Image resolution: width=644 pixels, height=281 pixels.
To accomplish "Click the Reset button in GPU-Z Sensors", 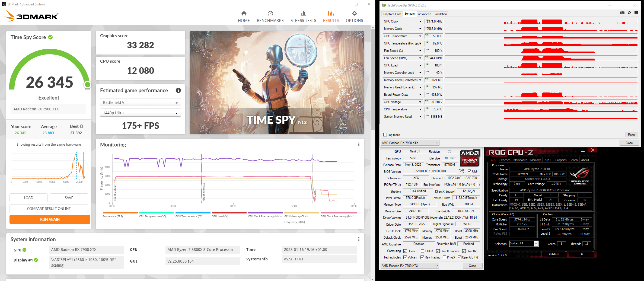I will (x=632, y=135).
